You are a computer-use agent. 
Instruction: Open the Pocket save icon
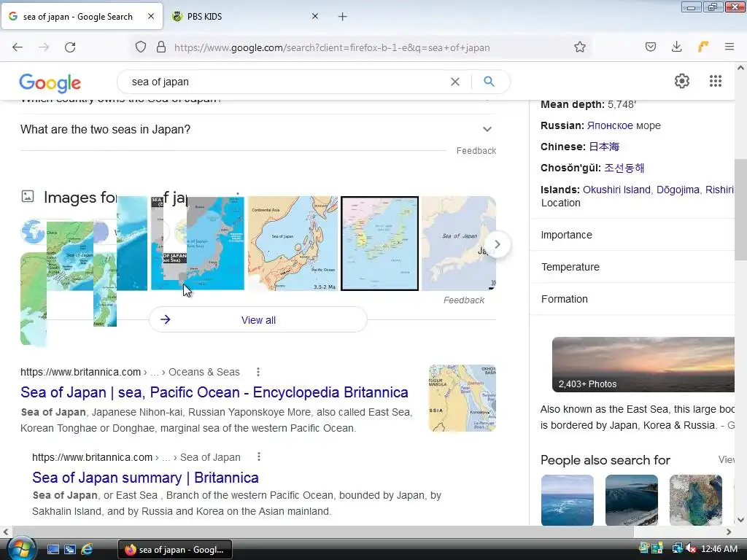[x=651, y=47]
